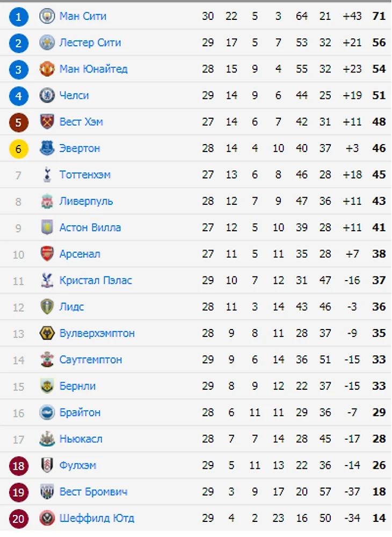Click the Tottenham cockerel crest icon

[x=47, y=174]
